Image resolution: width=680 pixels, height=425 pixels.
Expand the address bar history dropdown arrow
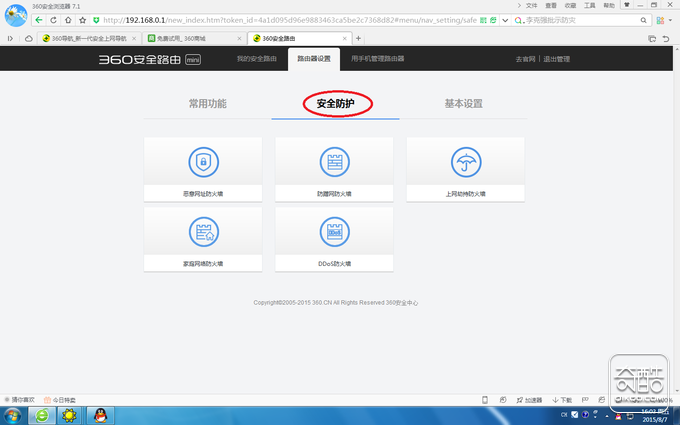point(505,20)
